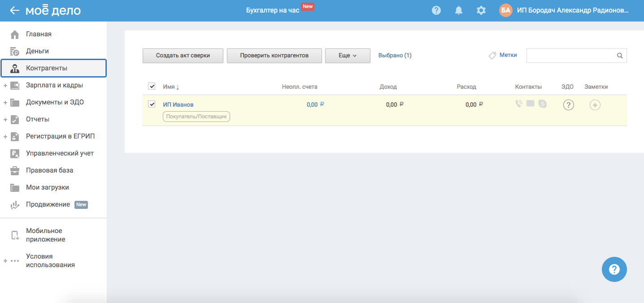Click the help question mark in header
The width and height of the screenshot is (644, 303).
pyautogui.click(x=436, y=10)
